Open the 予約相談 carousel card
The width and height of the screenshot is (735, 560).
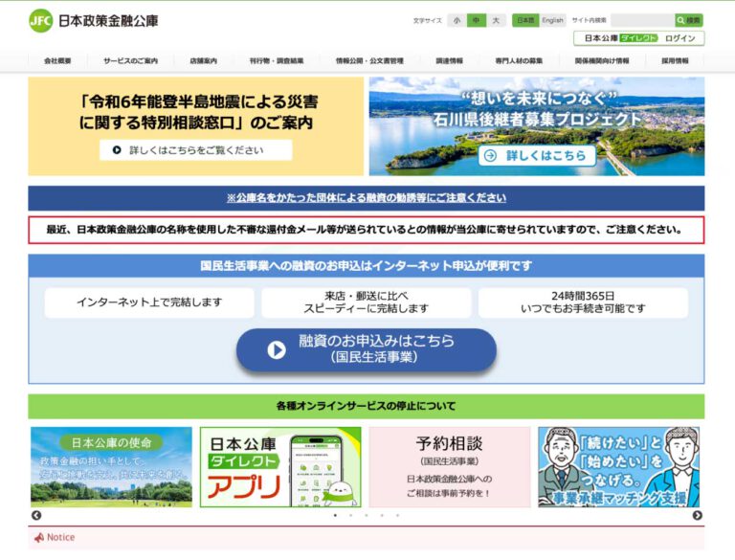click(x=450, y=467)
